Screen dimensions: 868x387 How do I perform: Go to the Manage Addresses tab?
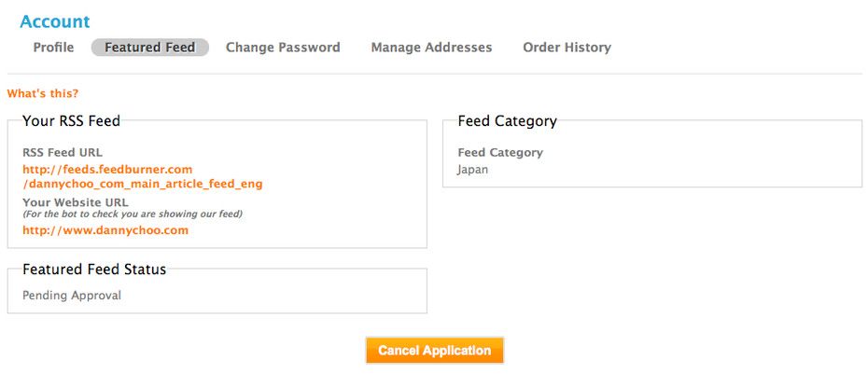click(431, 48)
